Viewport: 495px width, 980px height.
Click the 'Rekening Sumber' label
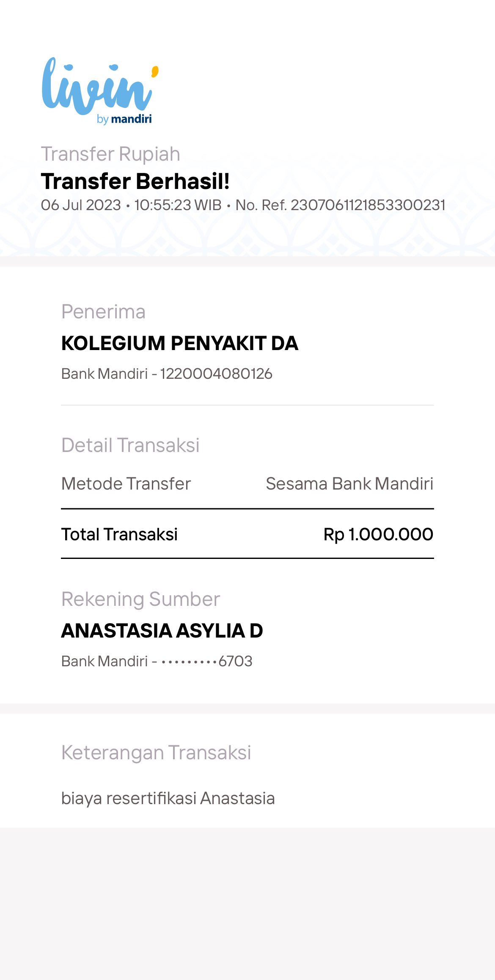point(140,599)
